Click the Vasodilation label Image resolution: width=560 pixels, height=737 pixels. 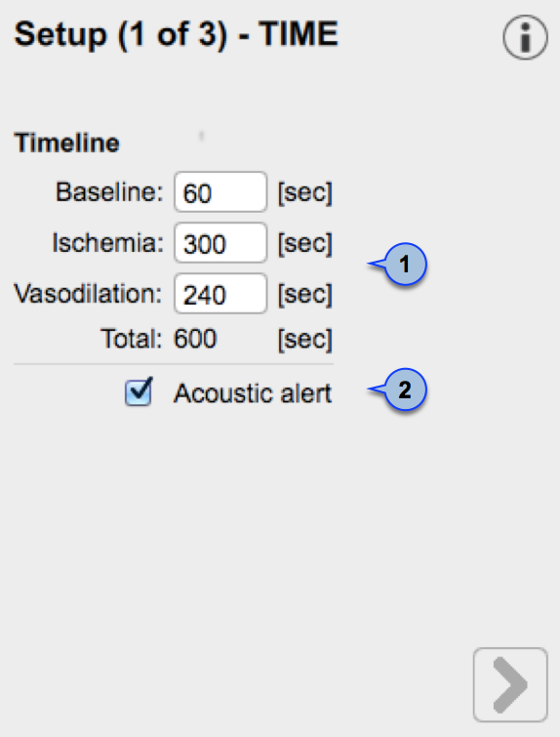pyautogui.click(x=89, y=293)
